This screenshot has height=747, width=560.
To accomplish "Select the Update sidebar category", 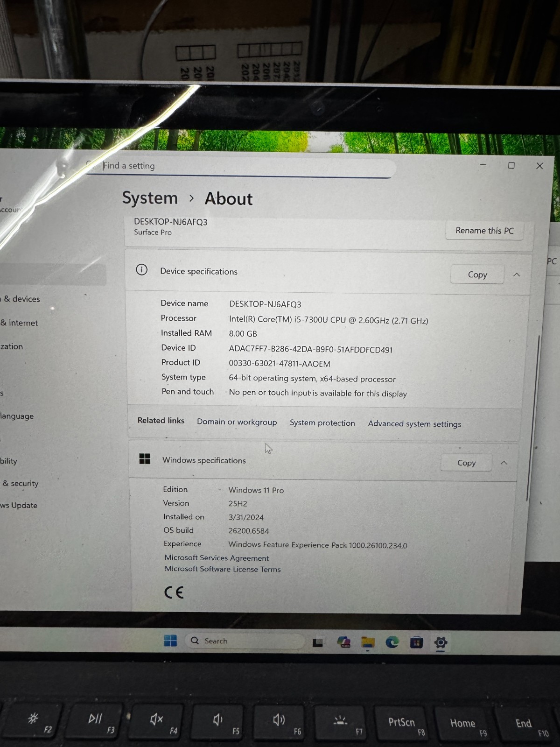I will coord(19,505).
